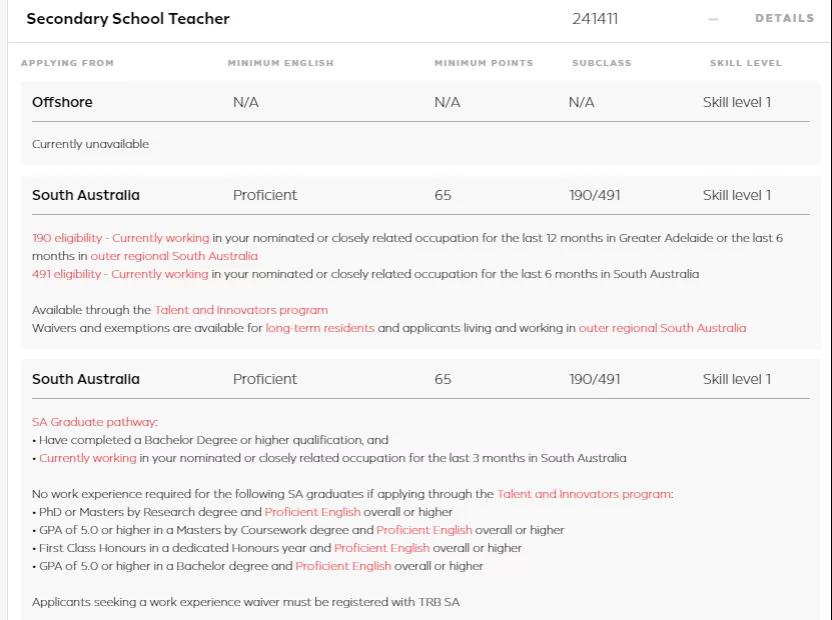Viewport: 832px width, 620px height.
Task: Click the 'APPLYING FROM' column header
Action: (x=67, y=63)
